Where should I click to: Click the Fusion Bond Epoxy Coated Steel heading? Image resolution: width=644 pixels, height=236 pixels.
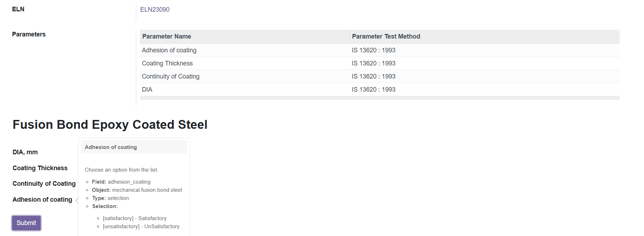tap(110, 125)
